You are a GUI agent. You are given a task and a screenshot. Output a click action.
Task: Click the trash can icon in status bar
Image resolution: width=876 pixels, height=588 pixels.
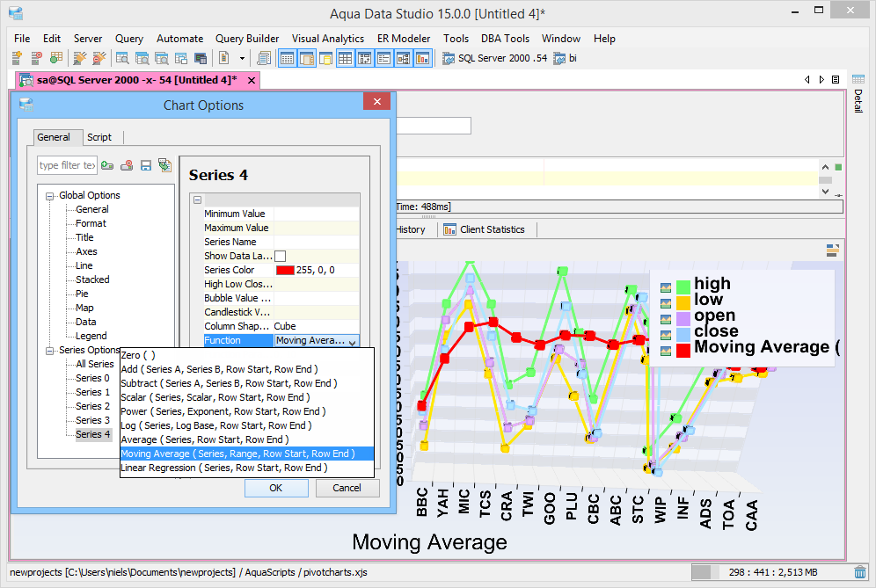pyautogui.click(x=860, y=572)
